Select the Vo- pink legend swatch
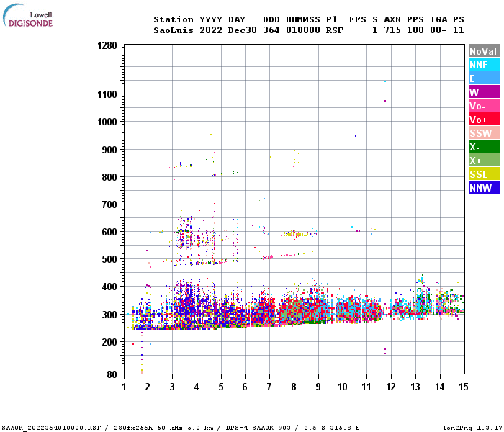 click(484, 105)
